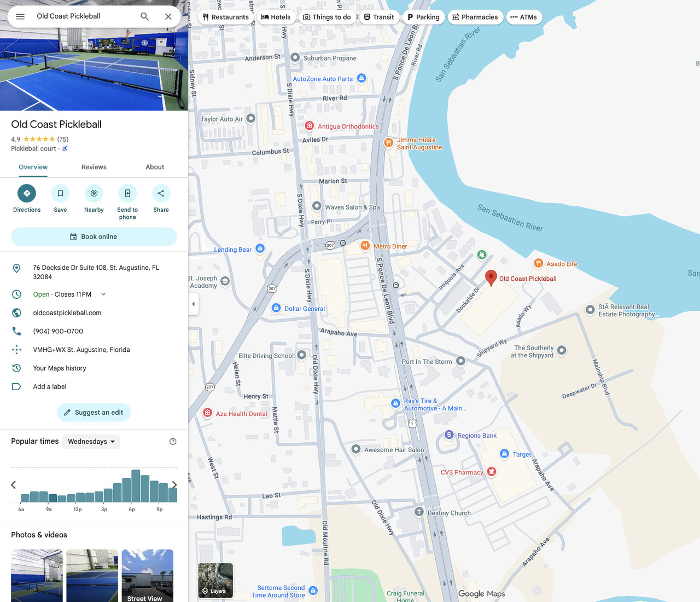Get Directions to Old Coast Pickleball
700x602 pixels.
coord(27,193)
